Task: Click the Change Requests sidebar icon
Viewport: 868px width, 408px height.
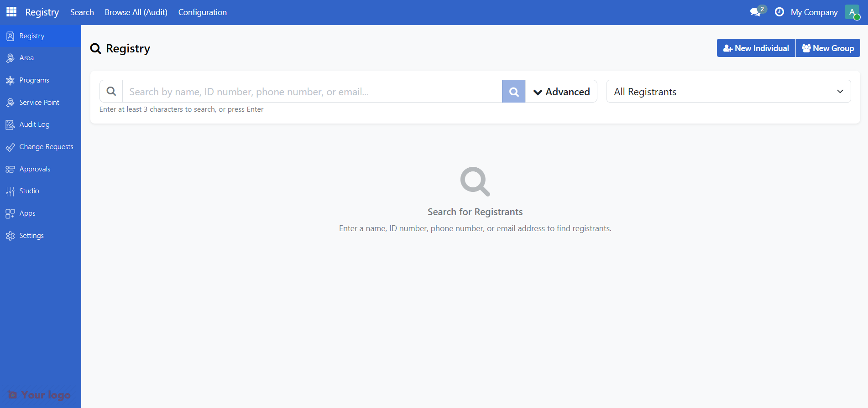Action: coord(10,147)
